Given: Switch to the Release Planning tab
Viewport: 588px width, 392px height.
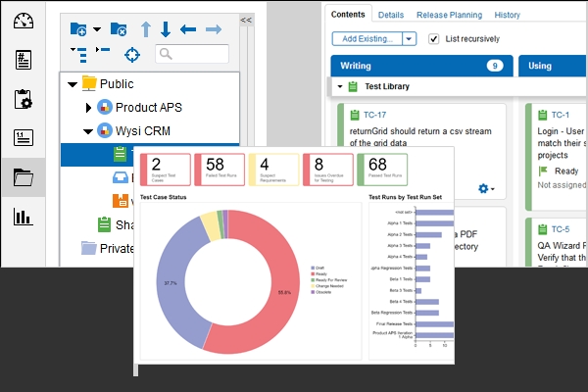Looking at the screenshot, I should (449, 15).
